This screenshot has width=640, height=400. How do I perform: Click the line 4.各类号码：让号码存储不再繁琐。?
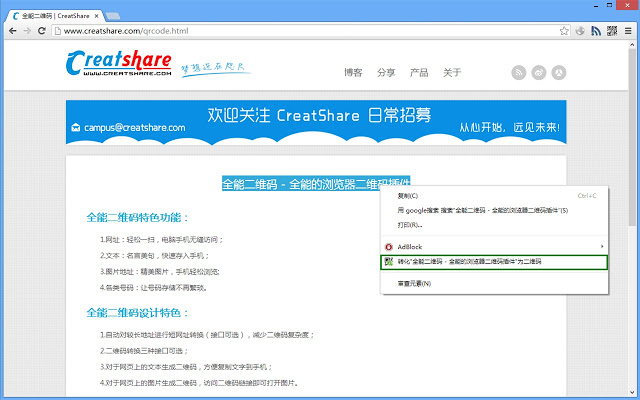[154, 288]
